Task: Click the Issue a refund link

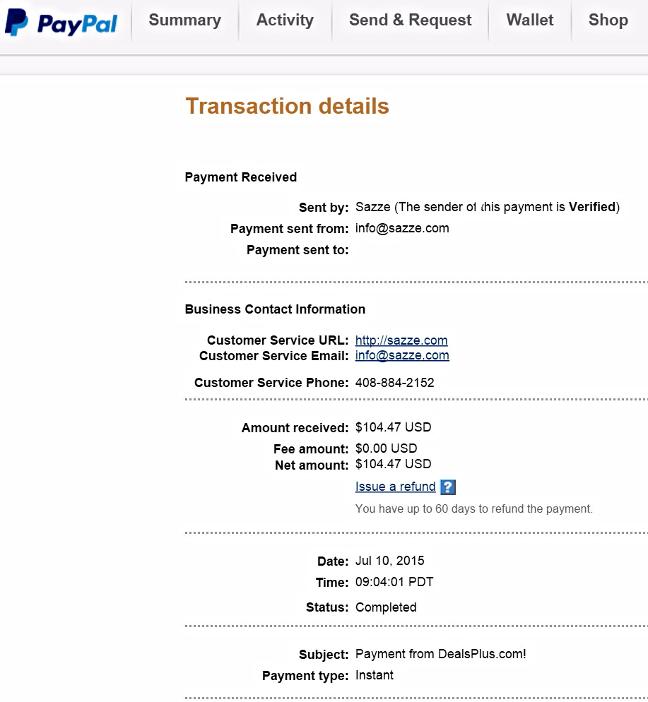Action: tap(395, 487)
